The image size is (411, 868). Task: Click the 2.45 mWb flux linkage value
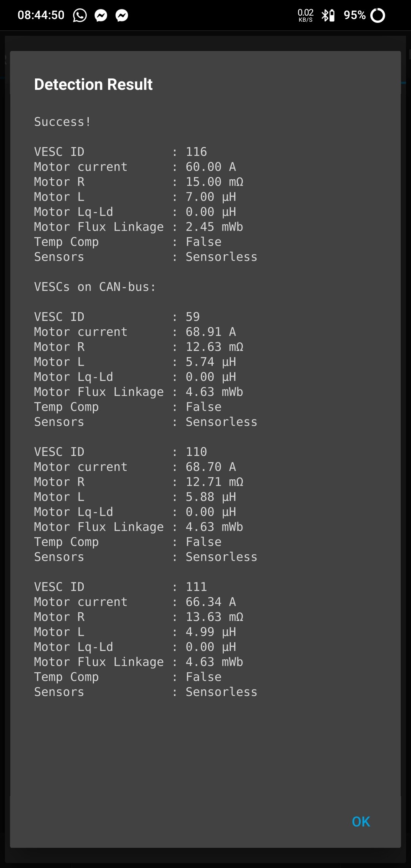pyautogui.click(x=214, y=227)
